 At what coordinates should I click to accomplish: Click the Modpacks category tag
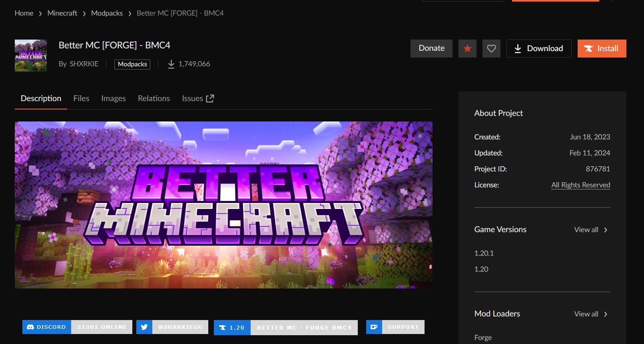[132, 64]
